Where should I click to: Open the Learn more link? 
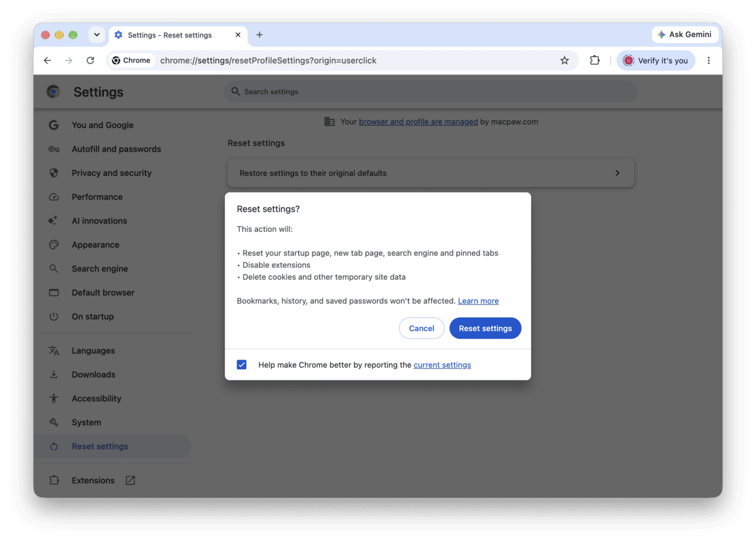click(x=478, y=301)
